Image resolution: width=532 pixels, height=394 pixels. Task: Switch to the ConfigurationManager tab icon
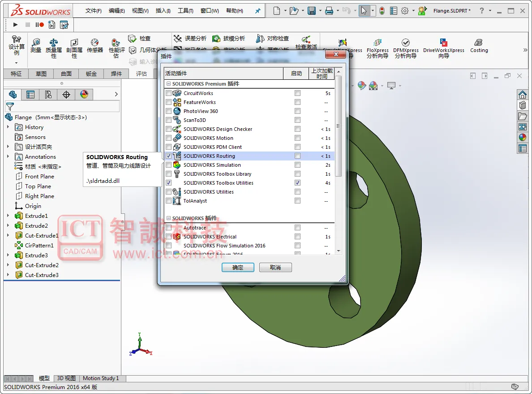click(48, 95)
